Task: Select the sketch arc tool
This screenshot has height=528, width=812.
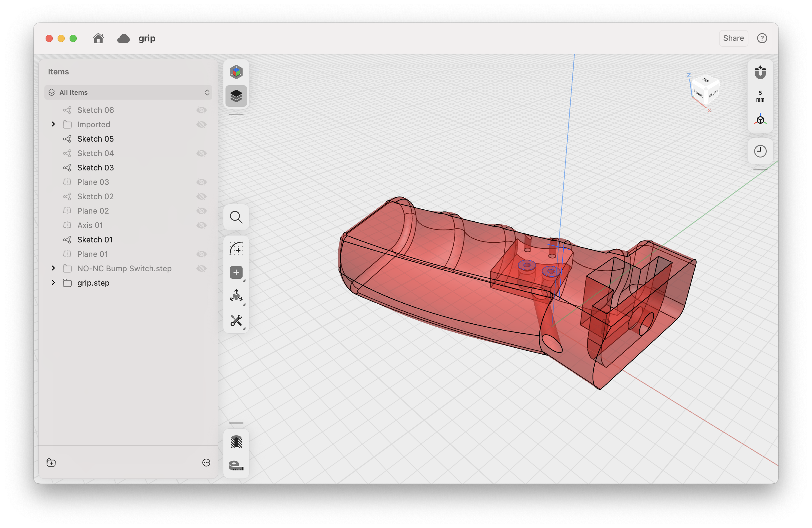Action: point(236,248)
